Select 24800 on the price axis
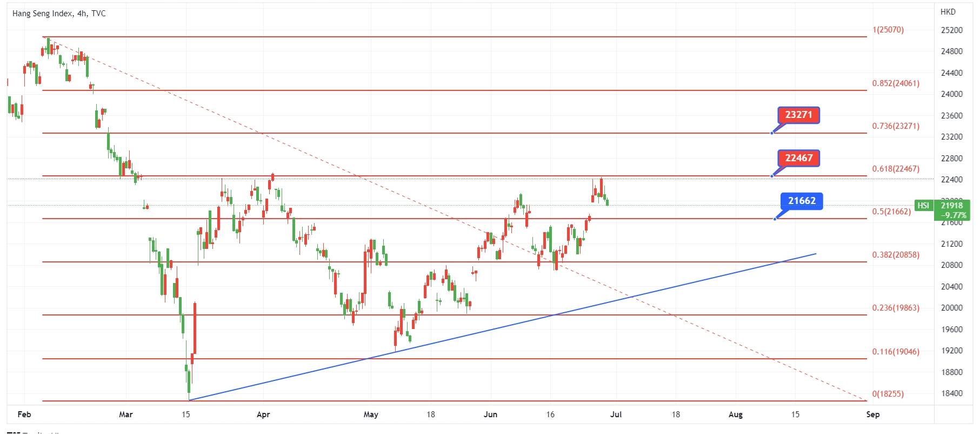 click(951, 51)
